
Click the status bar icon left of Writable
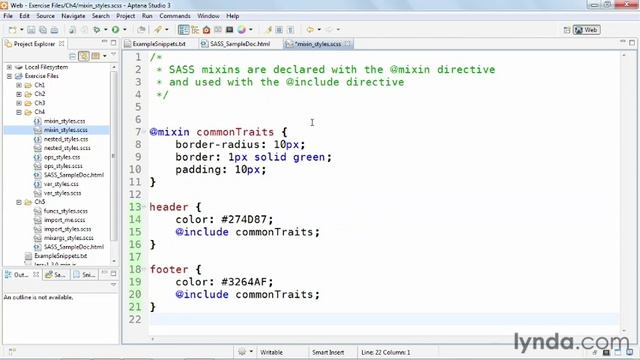coord(242,352)
